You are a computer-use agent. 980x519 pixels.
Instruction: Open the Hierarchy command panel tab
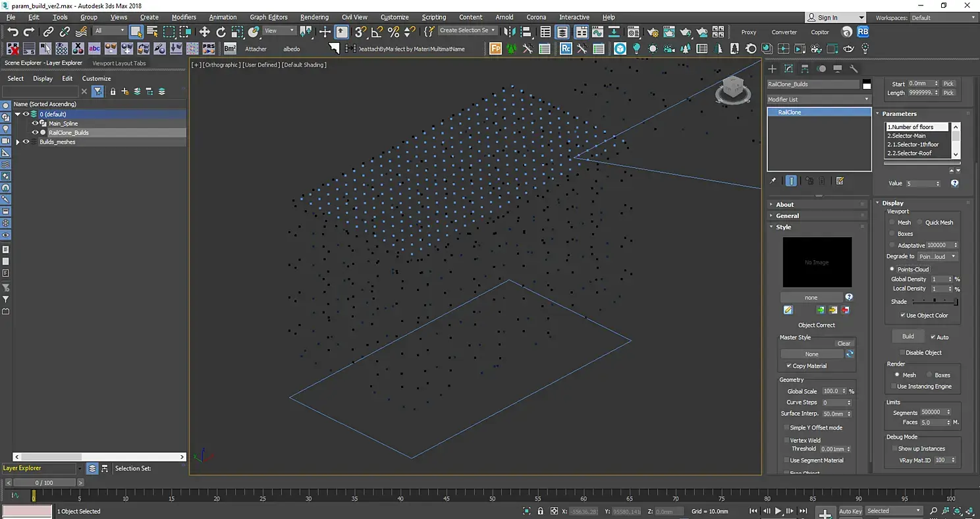pyautogui.click(x=805, y=68)
